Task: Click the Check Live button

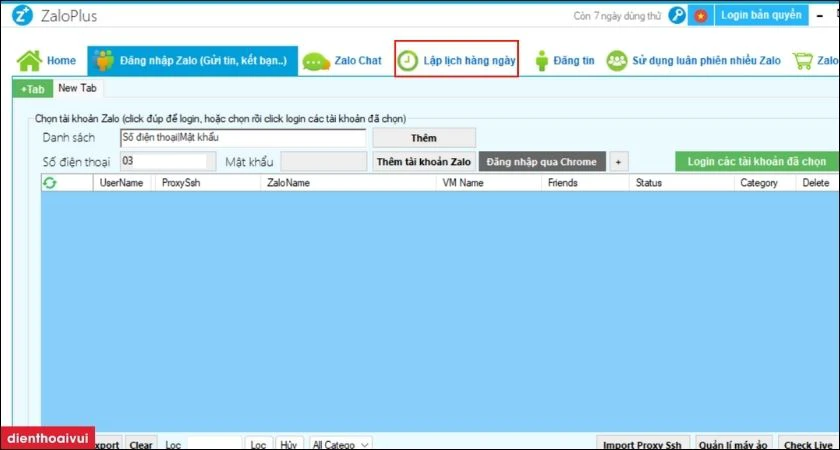Action: point(808,444)
